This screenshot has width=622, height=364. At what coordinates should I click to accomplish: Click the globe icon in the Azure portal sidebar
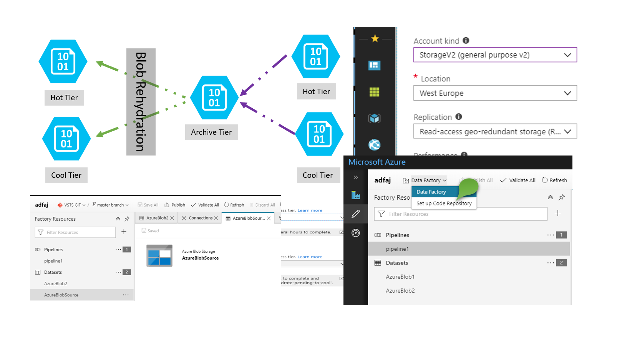[375, 145]
